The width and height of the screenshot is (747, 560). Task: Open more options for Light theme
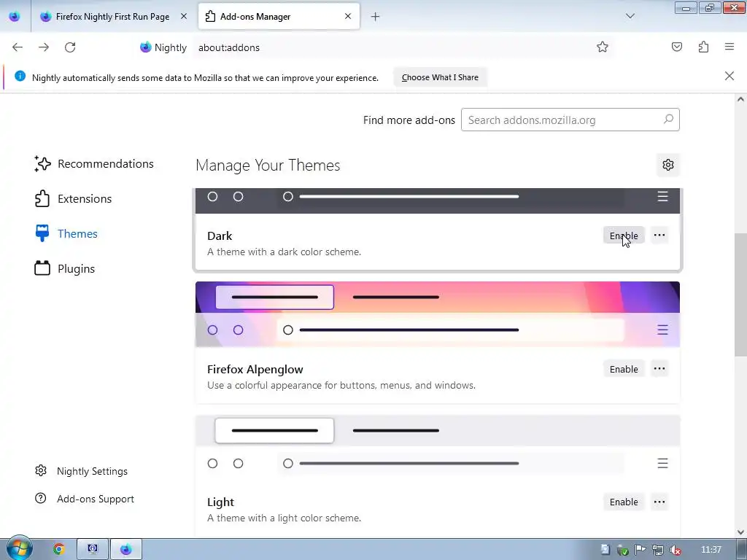pos(659,502)
